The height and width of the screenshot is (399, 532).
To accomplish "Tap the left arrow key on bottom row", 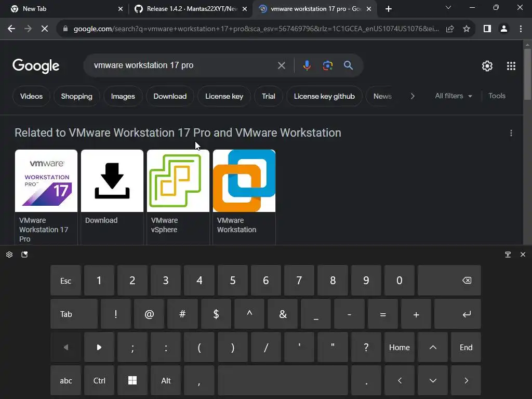I will [x=400, y=381].
